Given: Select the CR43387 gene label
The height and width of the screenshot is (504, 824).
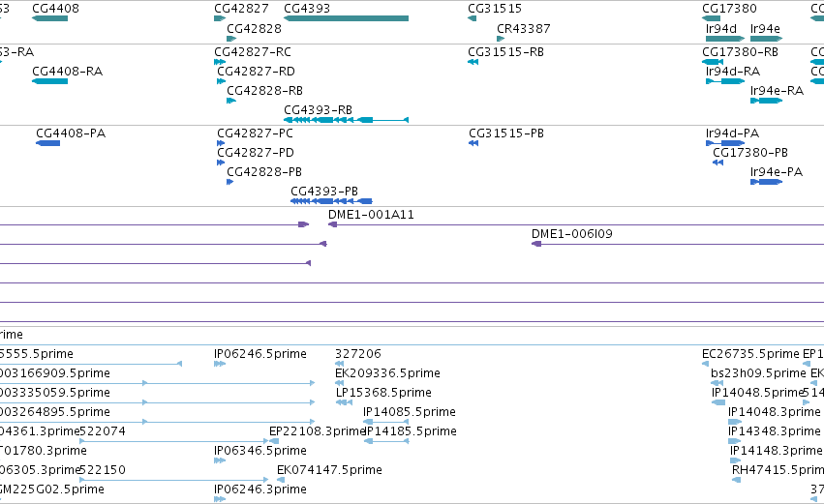Looking at the screenshot, I should click(524, 28).
